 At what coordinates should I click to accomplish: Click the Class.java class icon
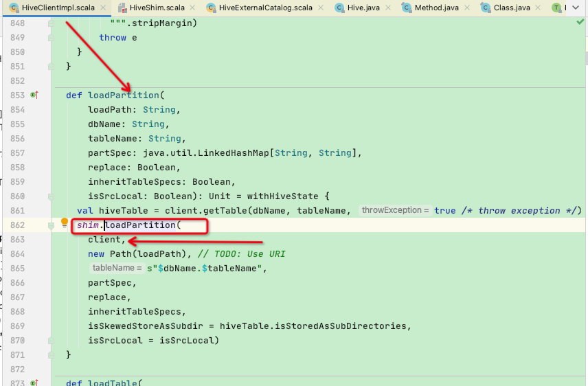tap(486, 8)
